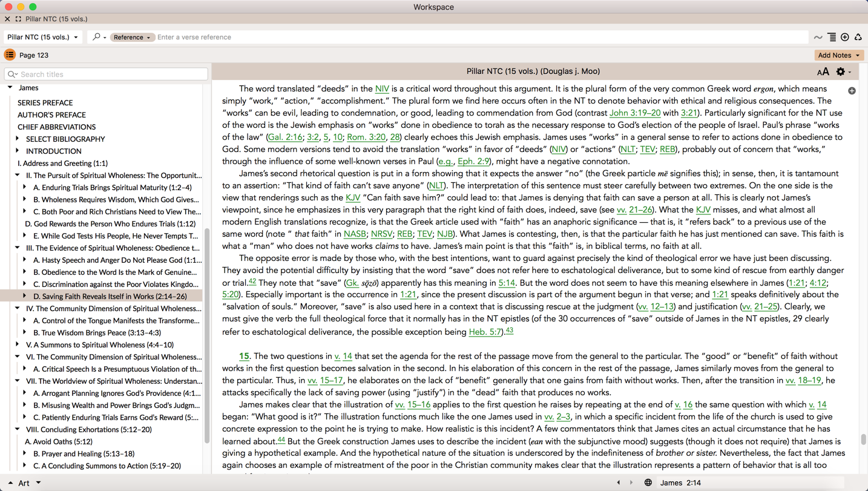Viewport: 868px width, 491px height.
Task: Collapse III. The Evidence of Spiritual Wholeness
Action: 18,248
